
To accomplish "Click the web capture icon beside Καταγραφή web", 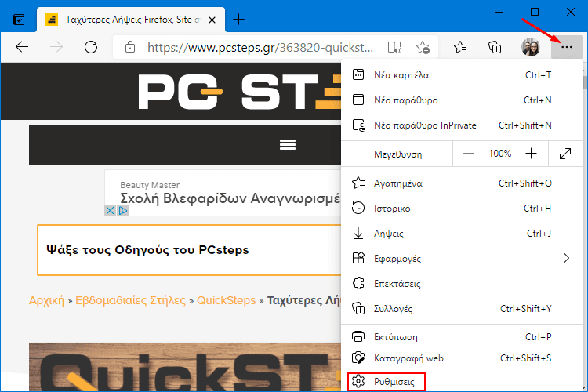I will coord(358,358).
